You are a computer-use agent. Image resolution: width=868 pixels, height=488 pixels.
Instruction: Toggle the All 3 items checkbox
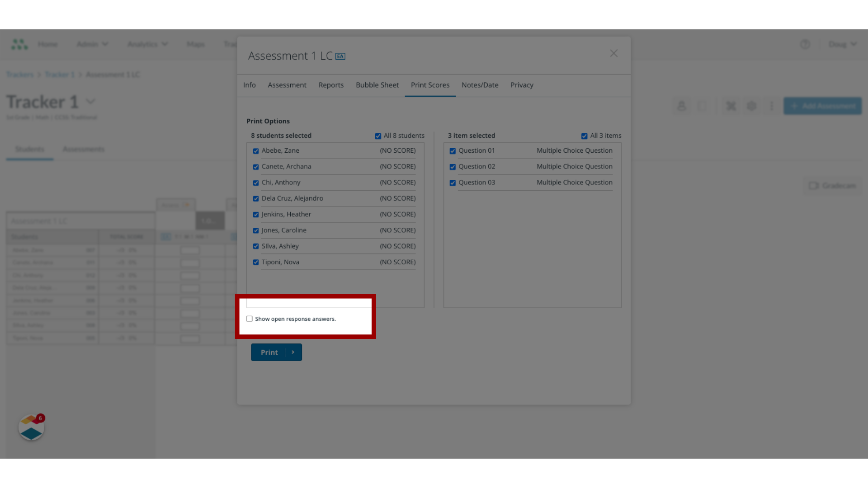584,136
